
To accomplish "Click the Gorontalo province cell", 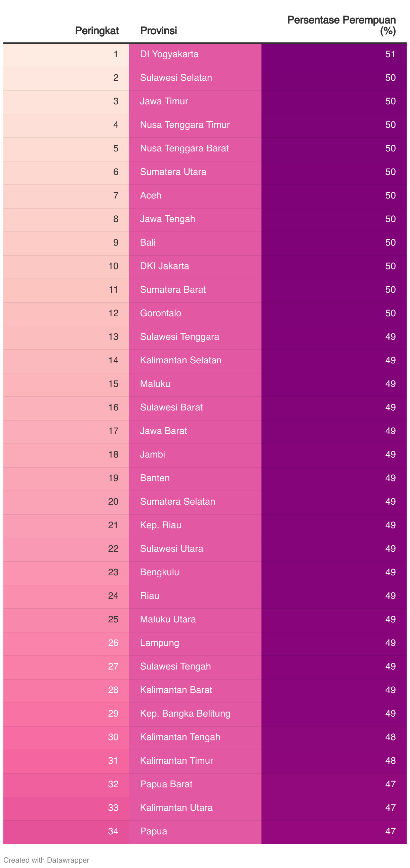I will (x=195, y=314).
